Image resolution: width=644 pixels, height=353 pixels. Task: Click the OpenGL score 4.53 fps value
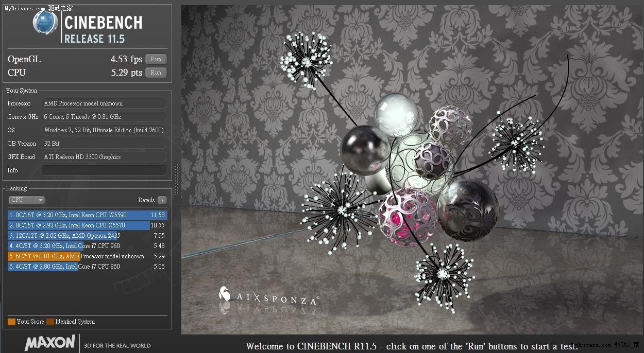coord(126,59)
